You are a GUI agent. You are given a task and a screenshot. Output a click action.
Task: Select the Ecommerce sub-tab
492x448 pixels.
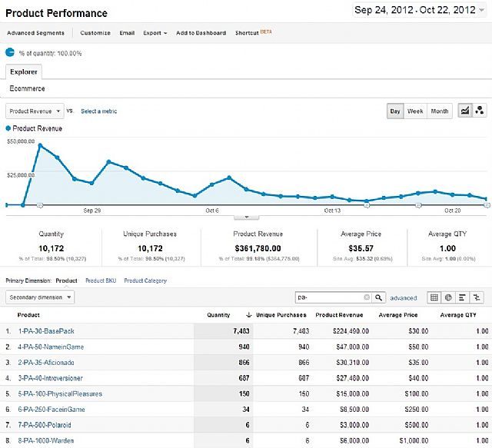pyautogui.click(x=27, y=88)
